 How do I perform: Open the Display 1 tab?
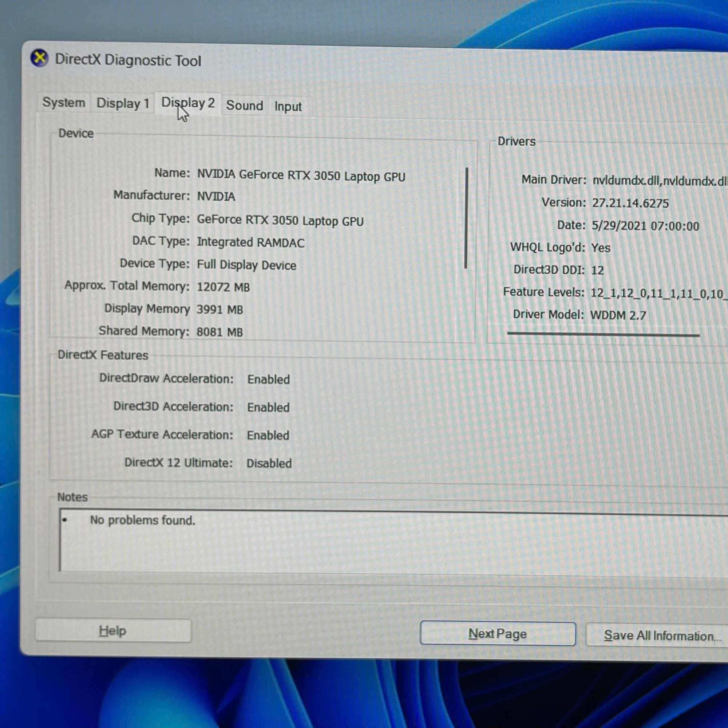point(123,103)
